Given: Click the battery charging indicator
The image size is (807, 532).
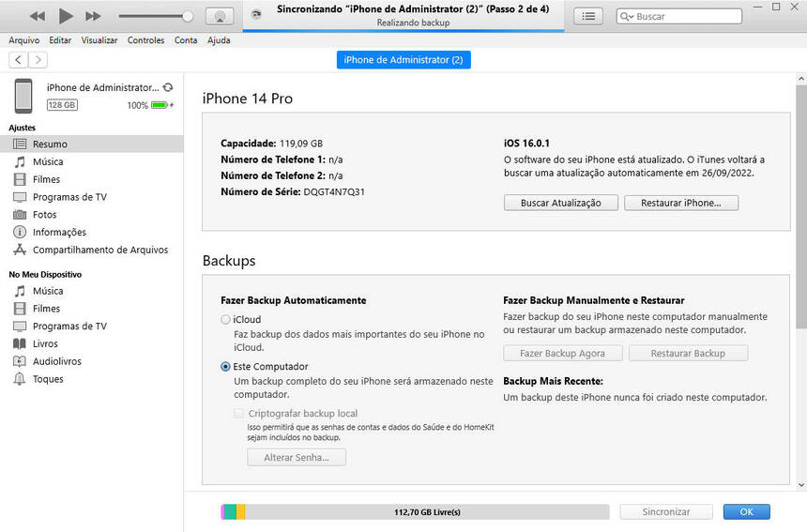Looking at the screenshot, I should point(162,105).
